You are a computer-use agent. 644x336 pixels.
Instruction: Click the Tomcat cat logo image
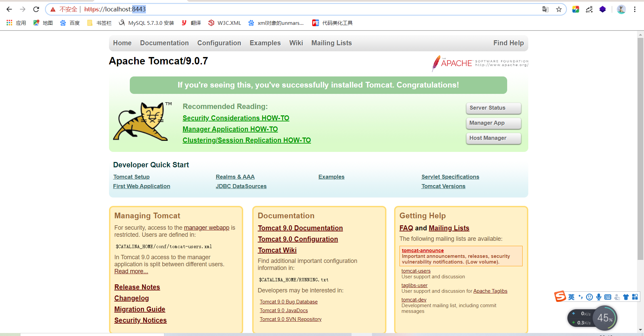coord(142,121)
